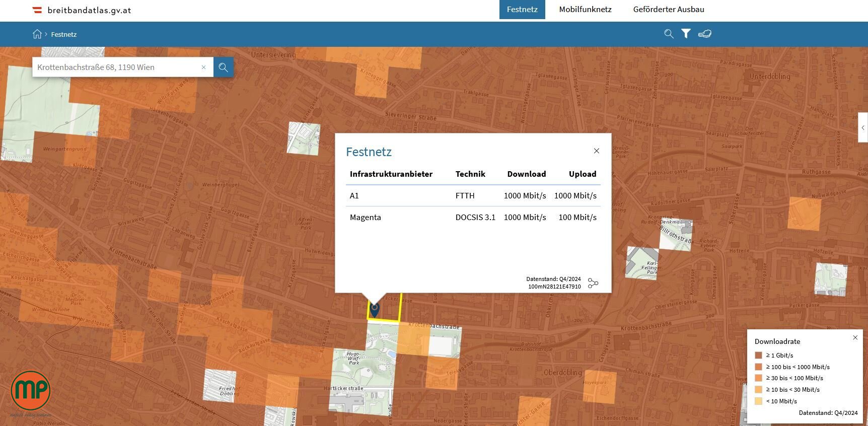This screenshot has width=868, height=426.
Task: Focus the address search input field
Action: coord(116,67)
